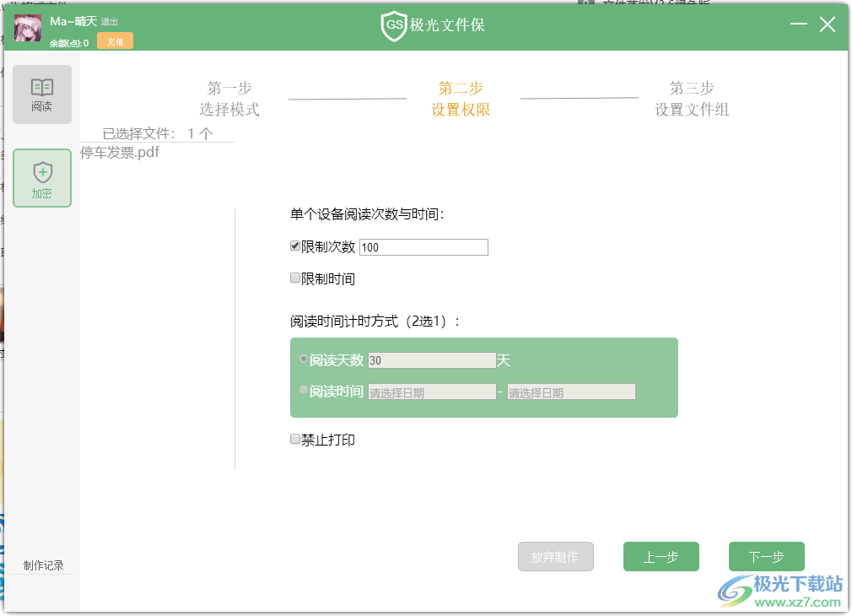Click the 限制次数 value input field
Image resolution: width=852 pixels, height=616 pixels.
(x=422, y=246)
